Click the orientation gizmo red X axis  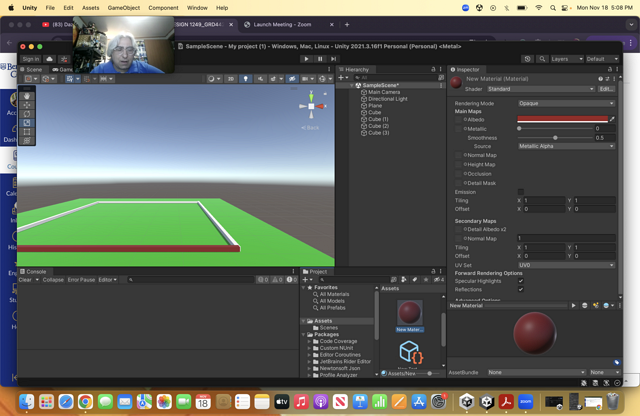320,107
